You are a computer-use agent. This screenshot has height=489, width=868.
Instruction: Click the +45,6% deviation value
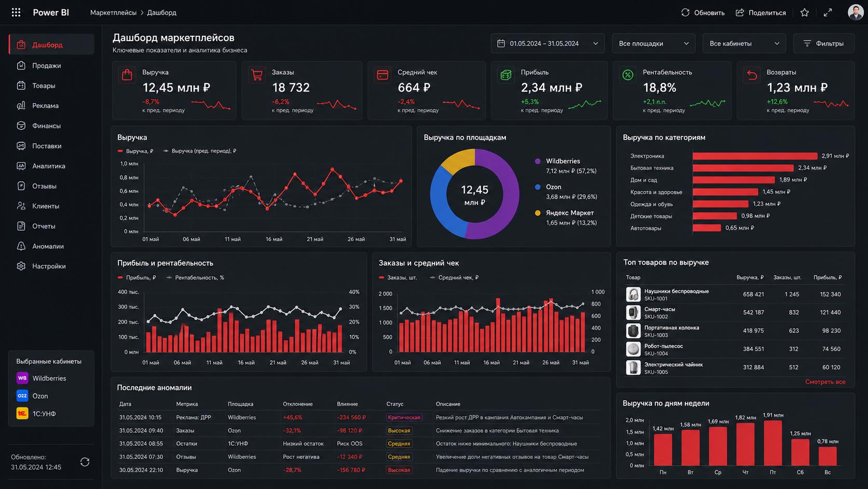pyautogui.click(x=292, y=417)
